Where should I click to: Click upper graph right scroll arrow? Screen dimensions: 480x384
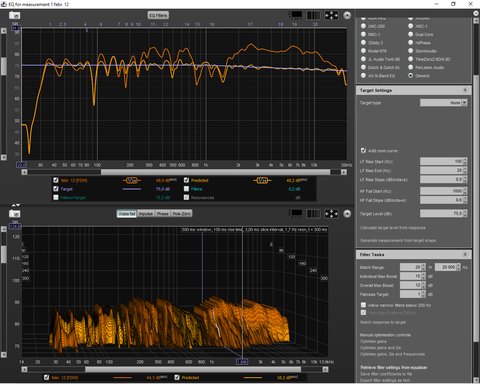point(344,172)
